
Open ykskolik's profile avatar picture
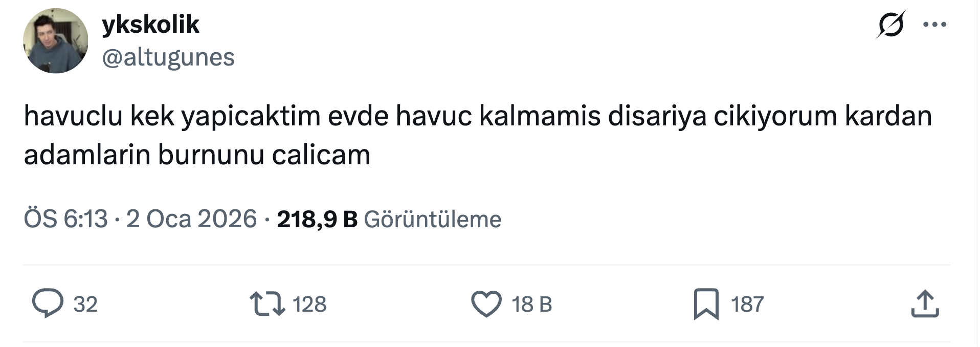click(x=56, y=40)
